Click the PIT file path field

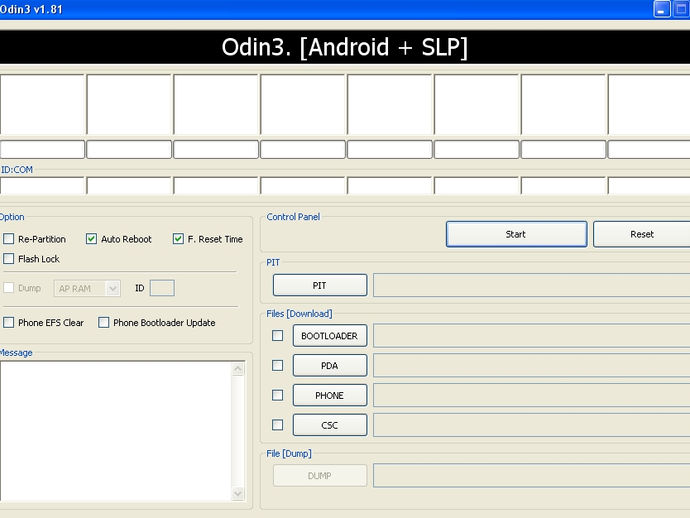click(532, 285)
